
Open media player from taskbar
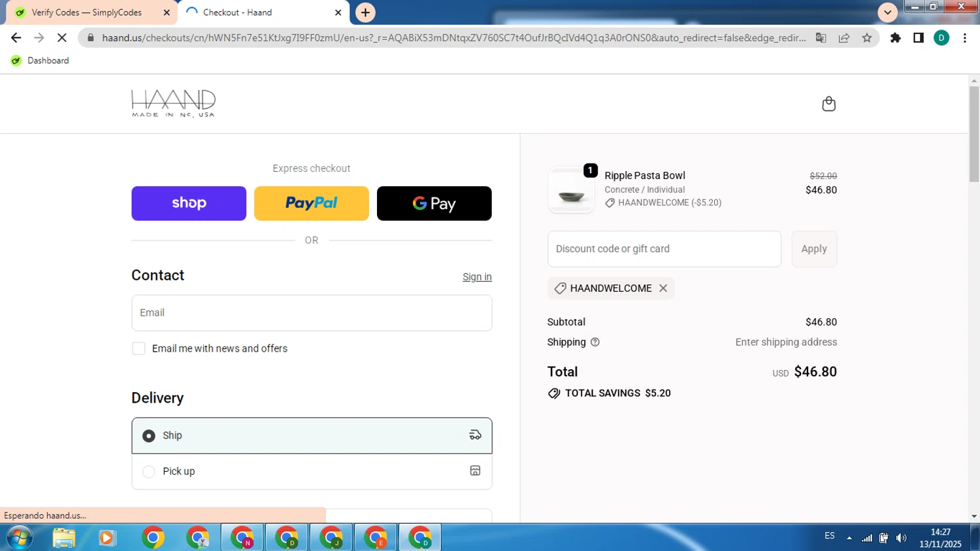point(107,538)
